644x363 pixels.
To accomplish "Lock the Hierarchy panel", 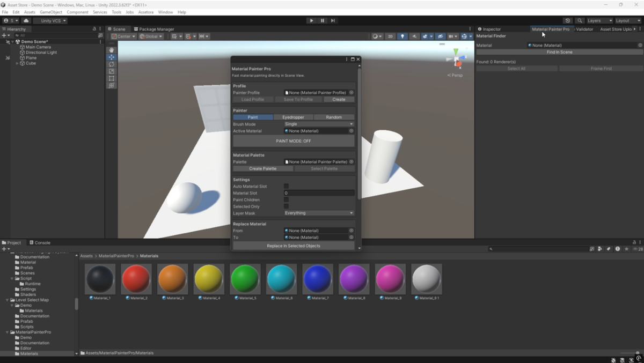I will [x=94, y=29].
